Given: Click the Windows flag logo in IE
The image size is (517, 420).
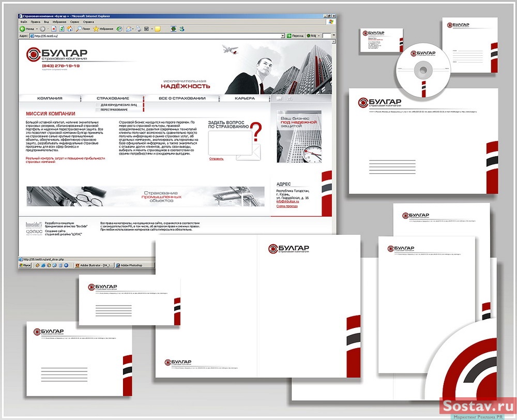Looking at the screenshot, I should click(x=331, y=22).
